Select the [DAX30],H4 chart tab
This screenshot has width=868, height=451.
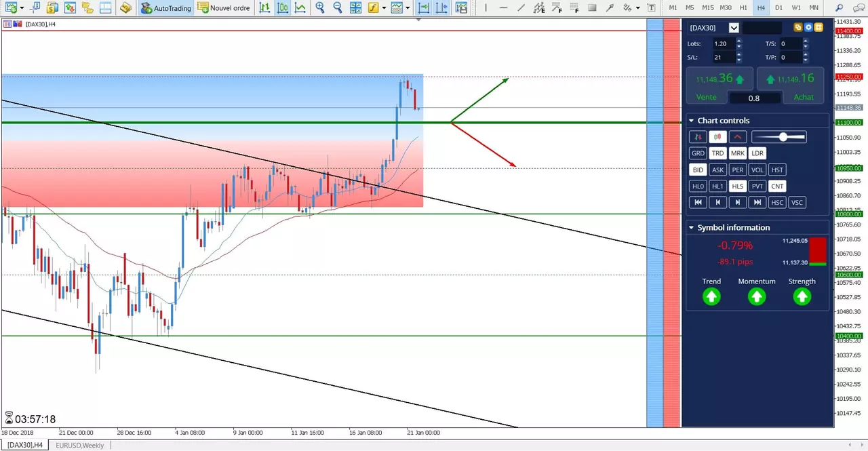point(25,445)
